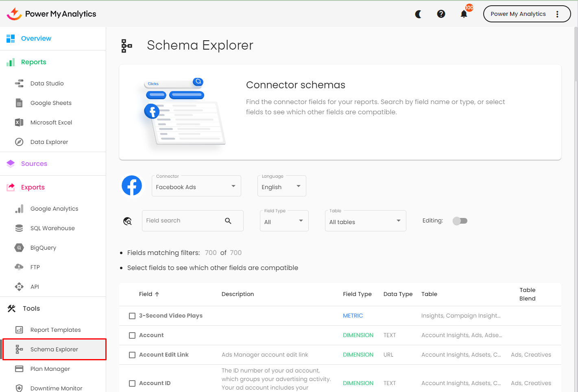Open the Table filter dropdown
578x392 pixels.
coord(365,221)
